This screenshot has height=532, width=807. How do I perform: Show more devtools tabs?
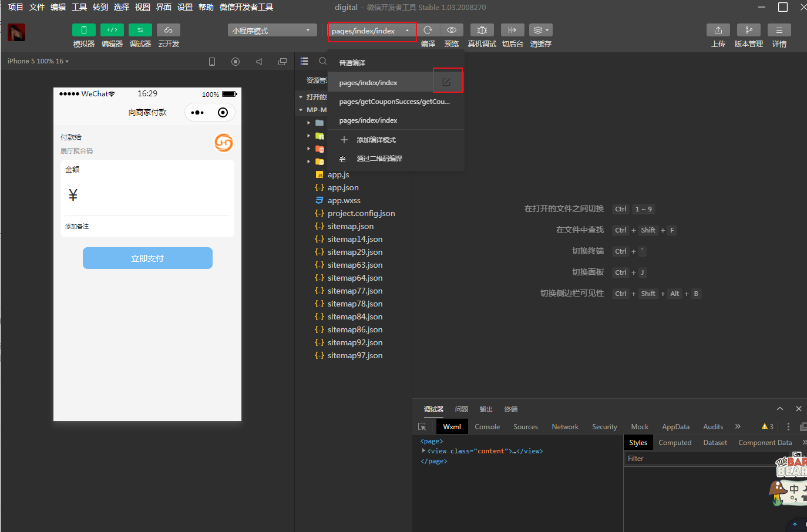pyautogui.click(x=738, y=426)
